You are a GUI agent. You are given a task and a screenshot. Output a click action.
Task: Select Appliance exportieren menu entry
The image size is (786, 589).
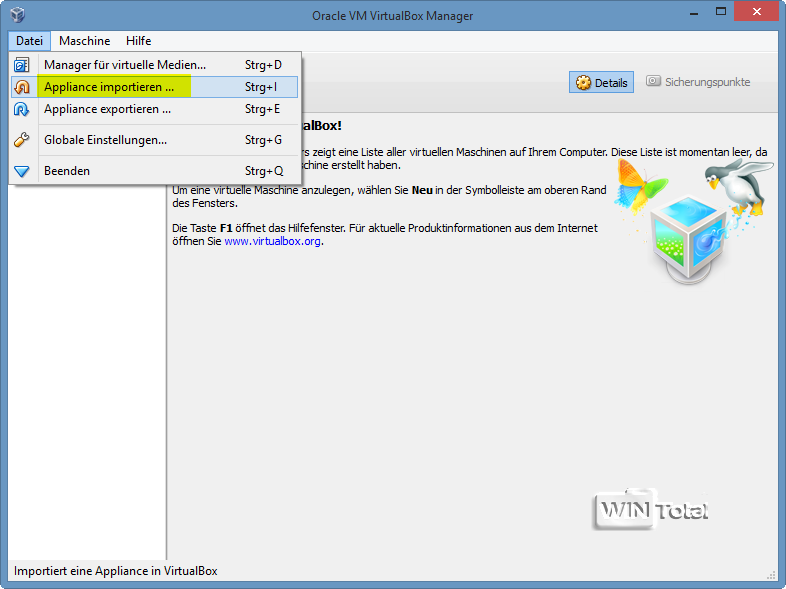pyautogui.click(x=154, y=109)
